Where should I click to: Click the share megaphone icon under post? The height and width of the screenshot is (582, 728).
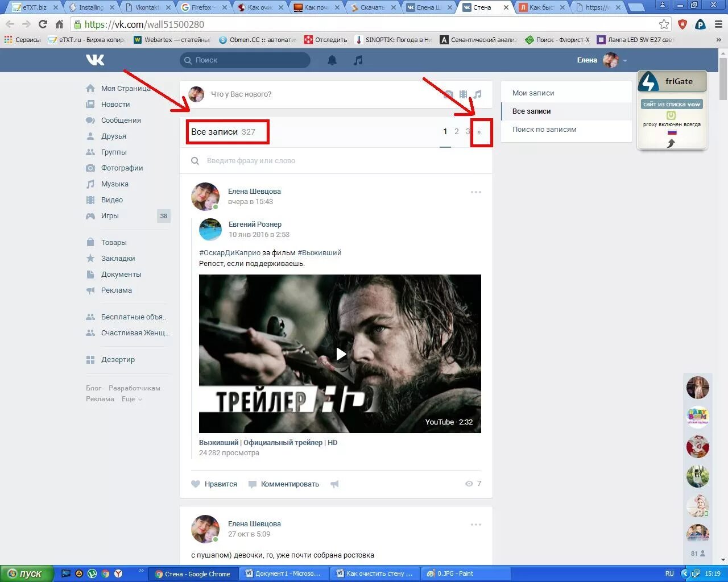[x=334, y=484]
